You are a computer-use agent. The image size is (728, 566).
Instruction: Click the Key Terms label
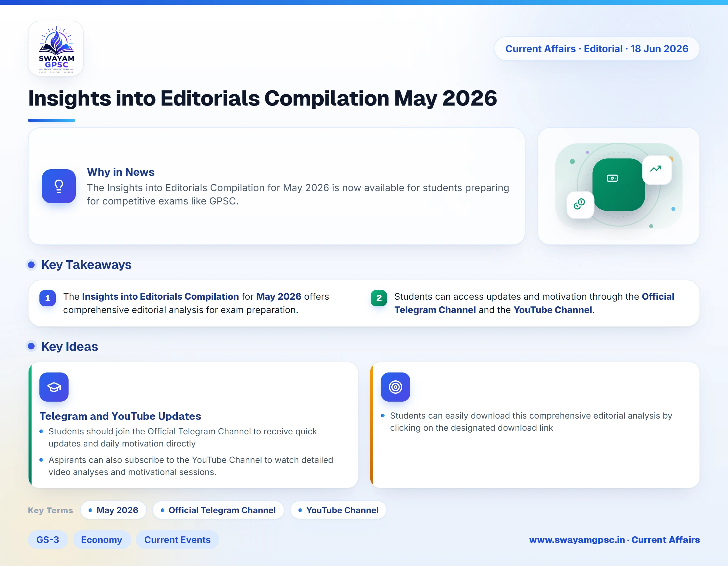[50, 510]
